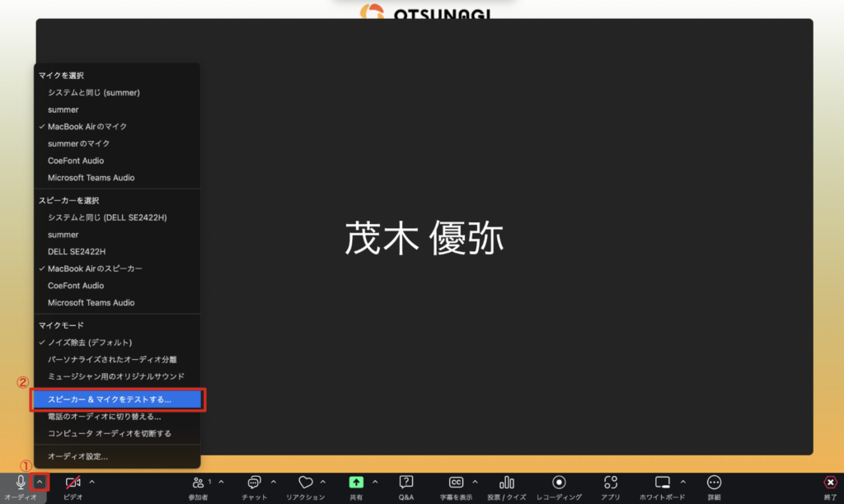Click the Audio microphone icon
The image size is (844, 504).
[x=21, y=483]
